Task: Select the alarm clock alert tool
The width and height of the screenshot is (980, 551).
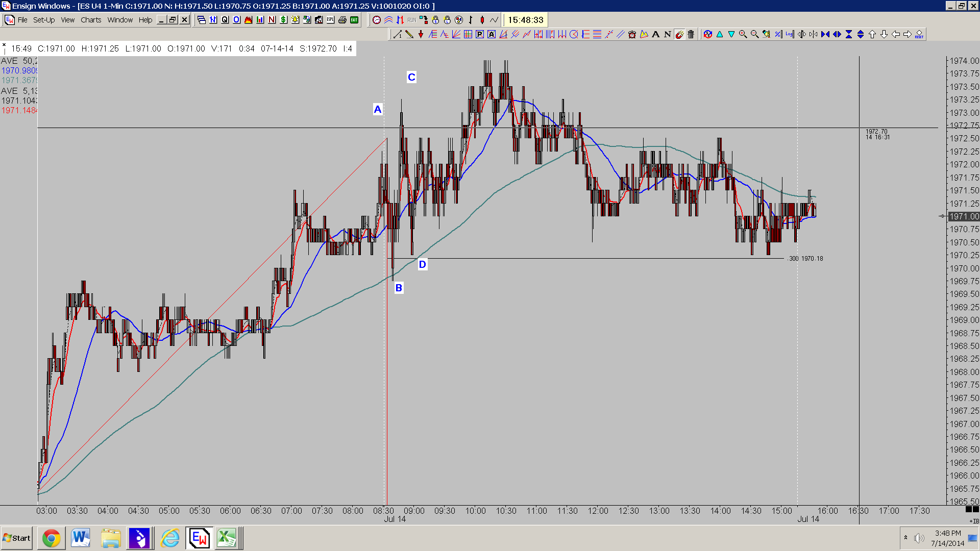Action: point(632,34)
